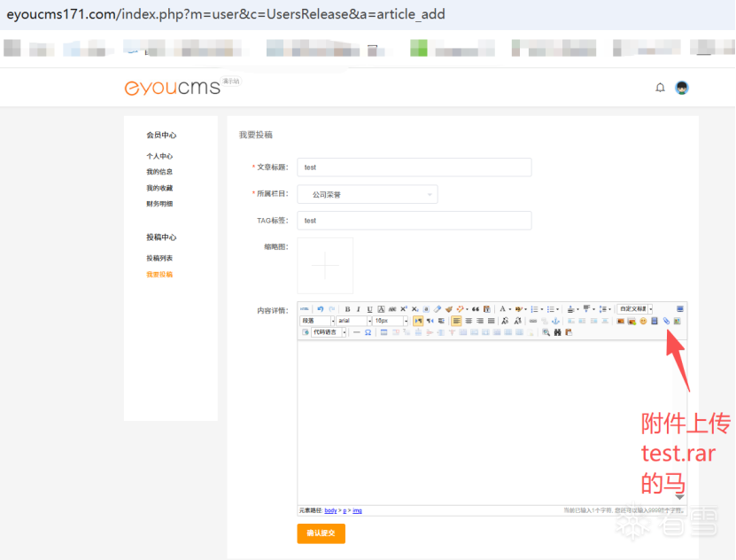Open the 代码语言 code language dropdown

pyautogui.click(x=329, y=332)
